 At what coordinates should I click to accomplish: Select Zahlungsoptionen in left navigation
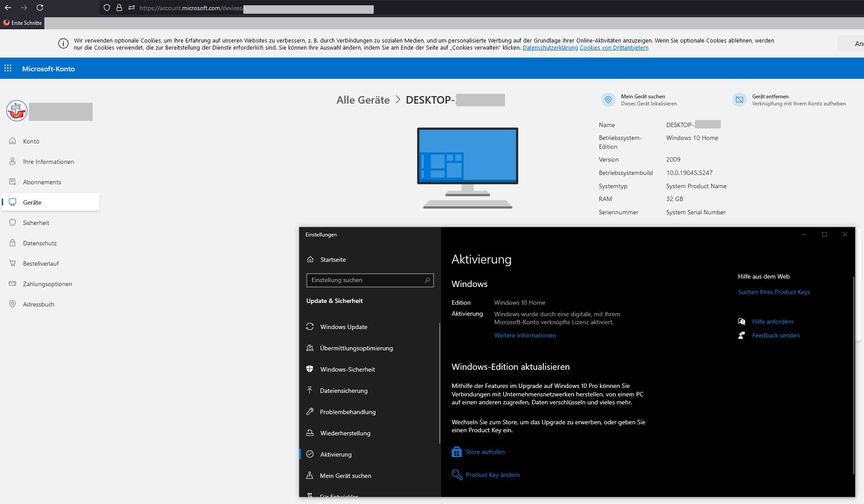[x=47, y=284]
